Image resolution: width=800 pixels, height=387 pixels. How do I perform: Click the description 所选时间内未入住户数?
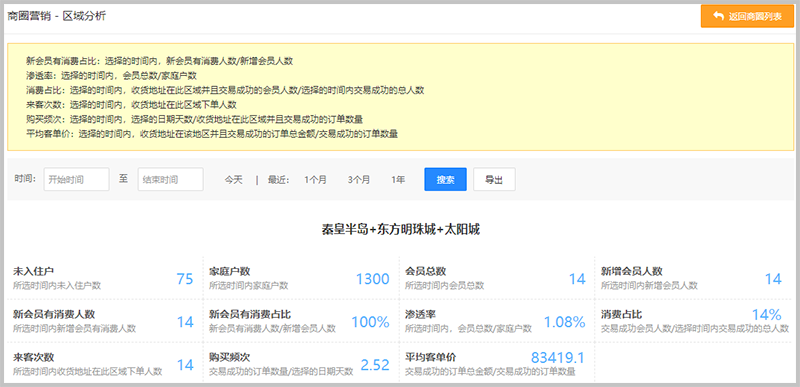click(57, 286)
